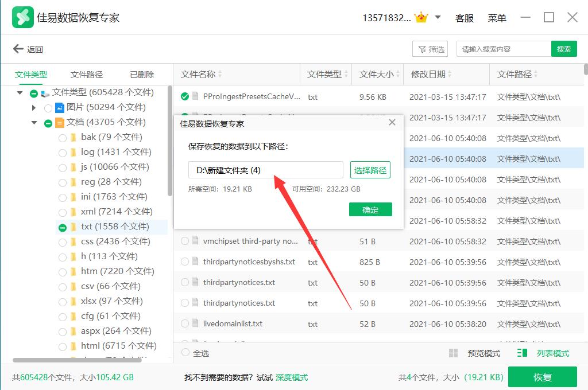Click the save path text field
This screenshot has width=588, height=390.
pos(265,170)
